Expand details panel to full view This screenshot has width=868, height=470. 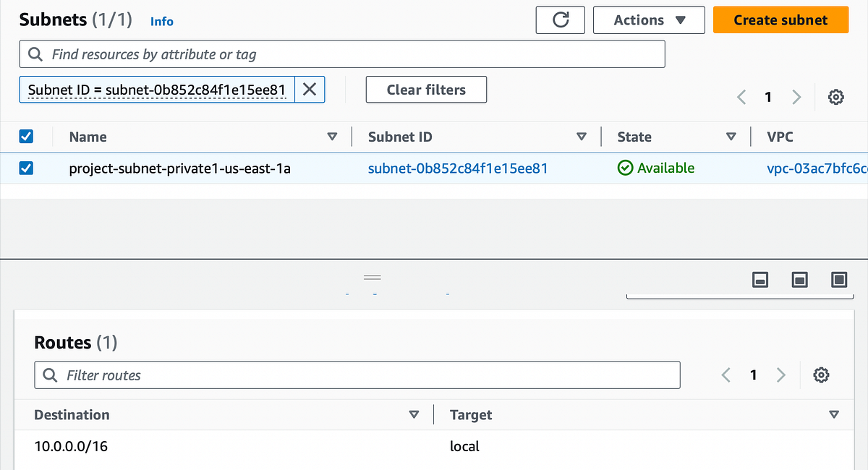point(838,280)
